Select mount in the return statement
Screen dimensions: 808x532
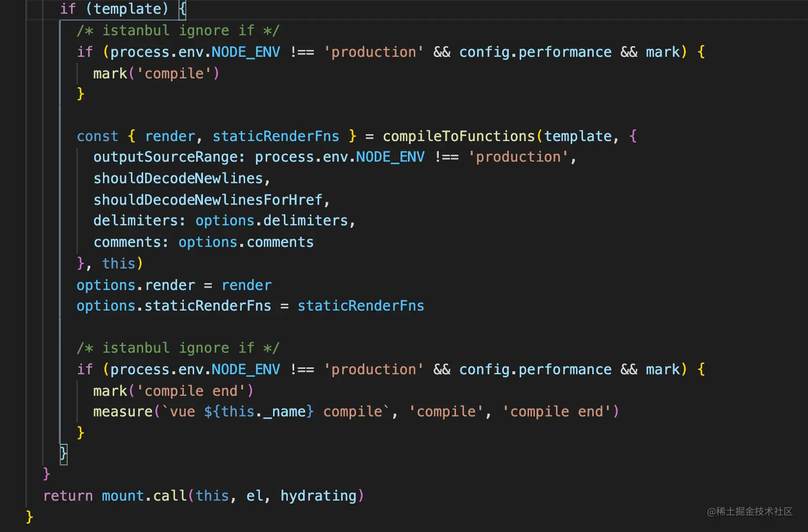123,496
